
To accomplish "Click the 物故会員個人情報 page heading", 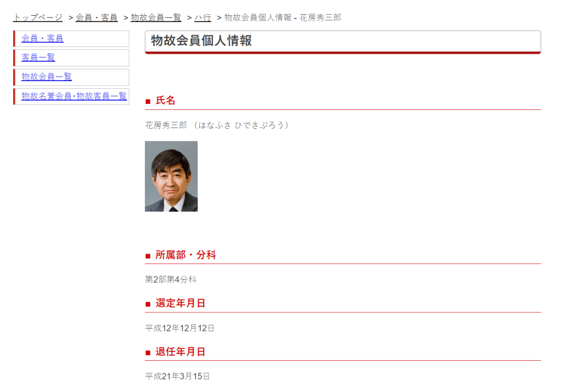I will pyautogui.click(x=201, y=40).
